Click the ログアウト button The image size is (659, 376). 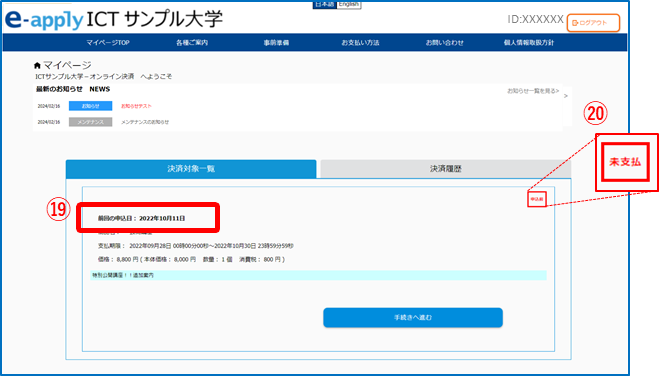coord(593,23)
